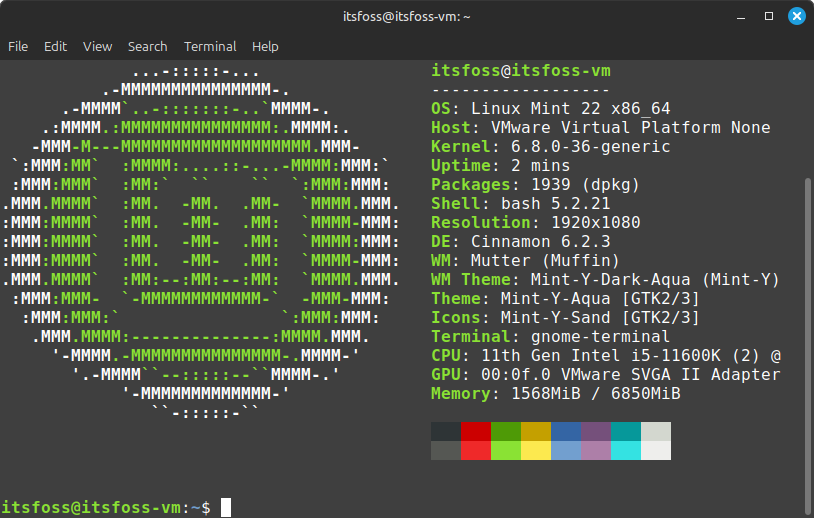
Task: Click the itsfoss@itsfoss-vm header text
Action: point(521,71)
